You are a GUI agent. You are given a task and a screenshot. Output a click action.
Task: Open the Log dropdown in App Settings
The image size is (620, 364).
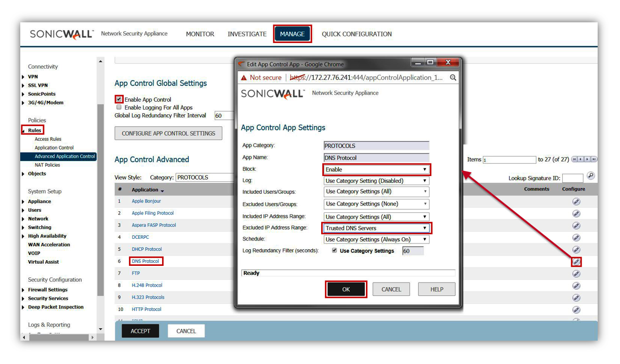pyautogui.click(x=376, y=181)
